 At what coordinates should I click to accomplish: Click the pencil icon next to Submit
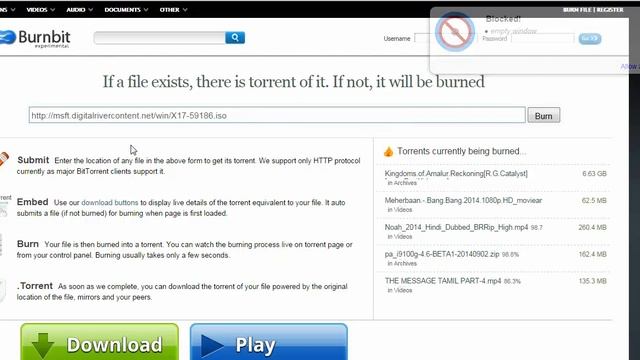4,158
